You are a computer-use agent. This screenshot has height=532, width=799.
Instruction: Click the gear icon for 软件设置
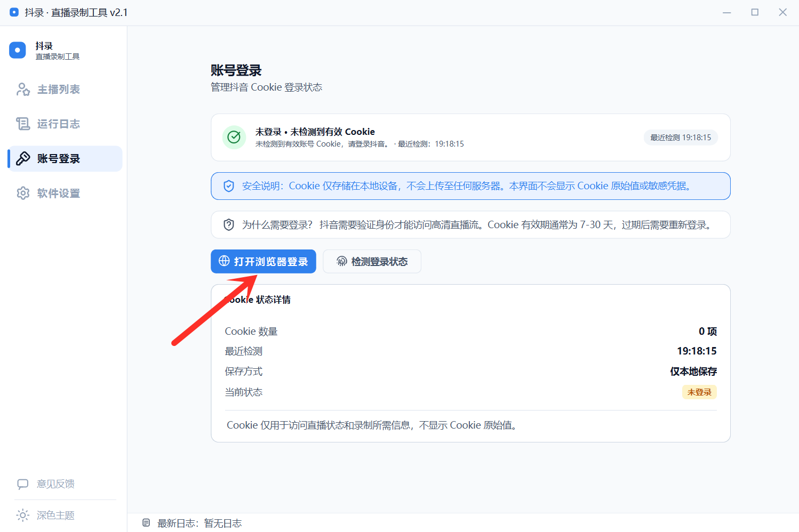[x=23, y=194]
